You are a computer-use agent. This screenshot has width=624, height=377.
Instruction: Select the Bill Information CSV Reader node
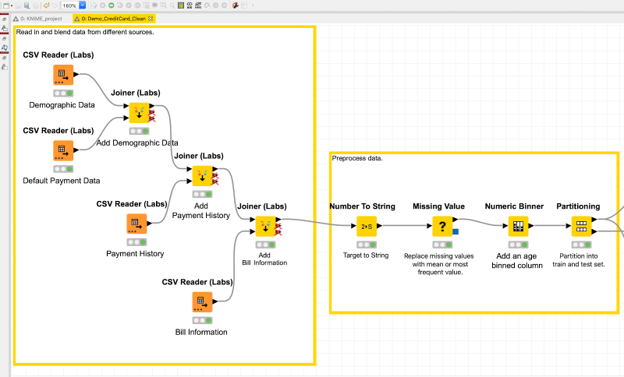(202, 302)
